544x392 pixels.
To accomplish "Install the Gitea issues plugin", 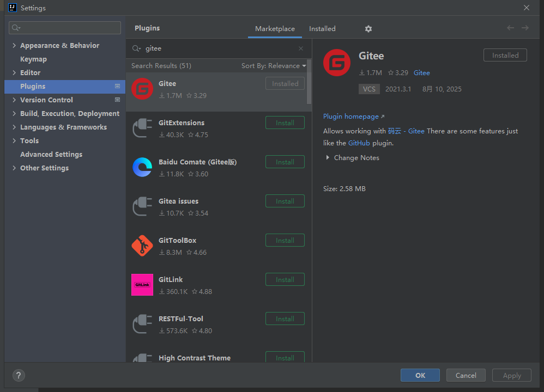I will [285, 201].
